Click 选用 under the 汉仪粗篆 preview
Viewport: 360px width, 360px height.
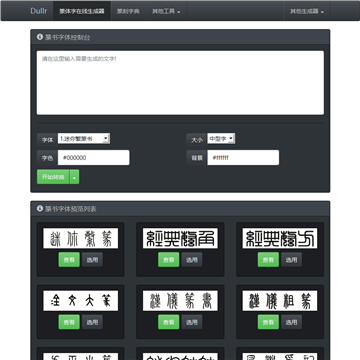[291, 322]
